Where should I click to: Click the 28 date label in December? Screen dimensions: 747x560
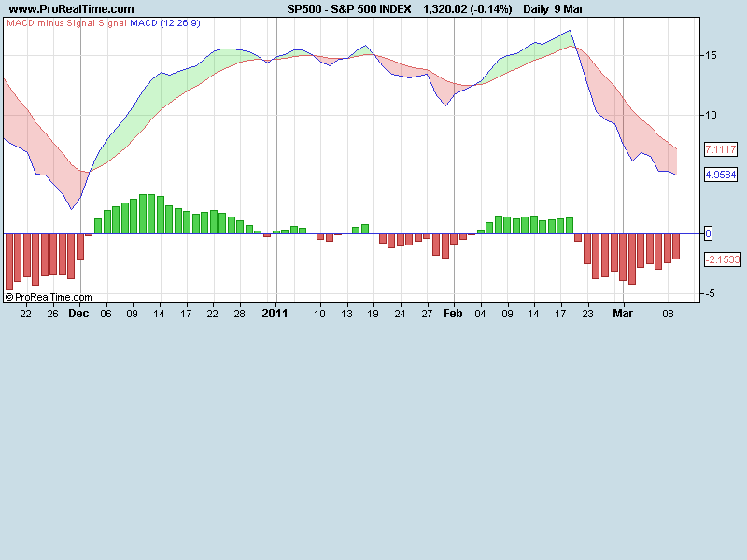point(239,314)
